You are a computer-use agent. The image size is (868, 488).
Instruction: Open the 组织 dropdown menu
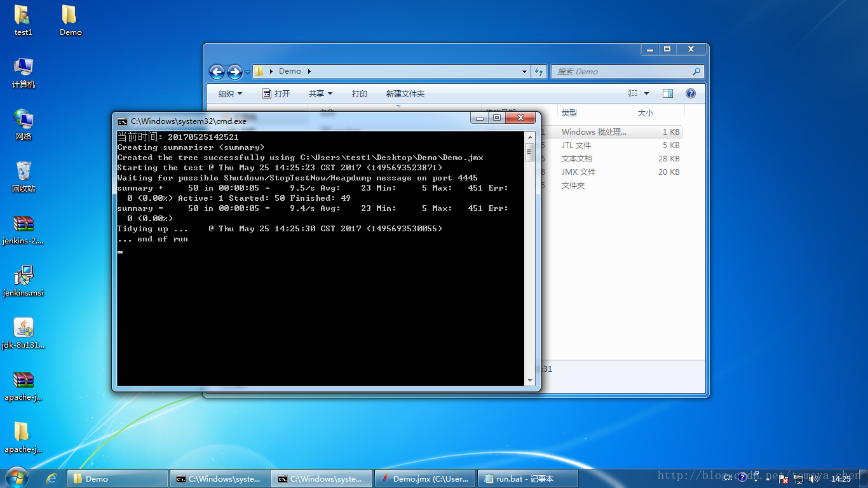tap(231, 93)
